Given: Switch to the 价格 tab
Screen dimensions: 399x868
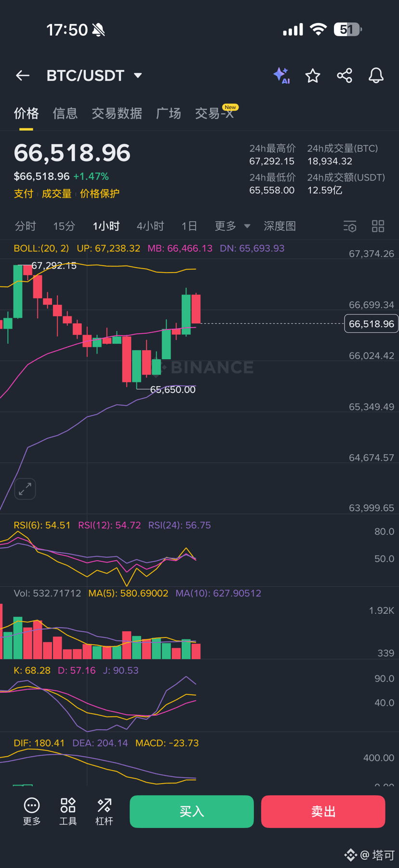Looking at the screenshot, I should point(26,113).
